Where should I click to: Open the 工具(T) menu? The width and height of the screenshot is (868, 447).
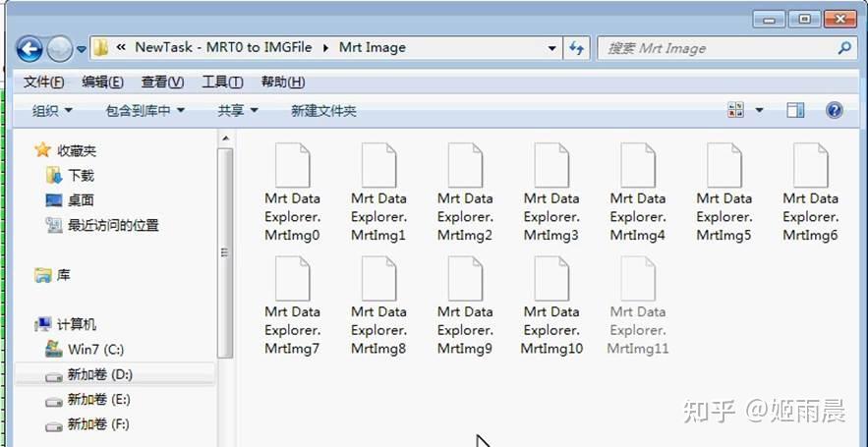(222, 83)
